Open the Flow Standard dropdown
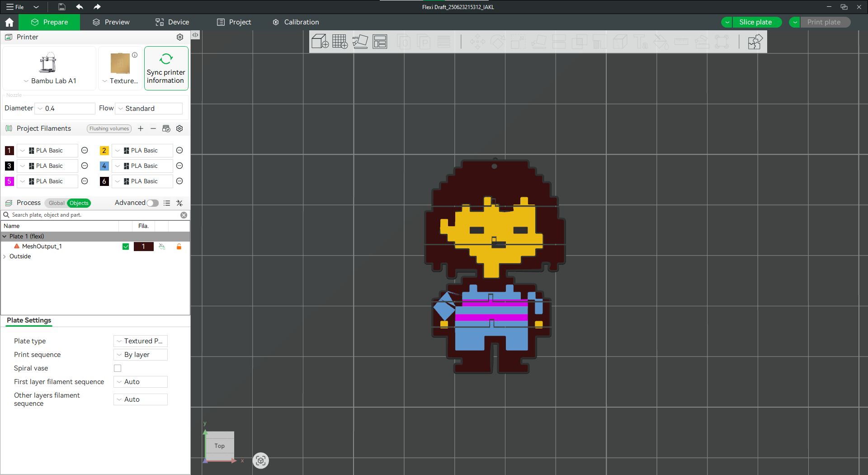 pyautogui.click(x=149, y=109)
